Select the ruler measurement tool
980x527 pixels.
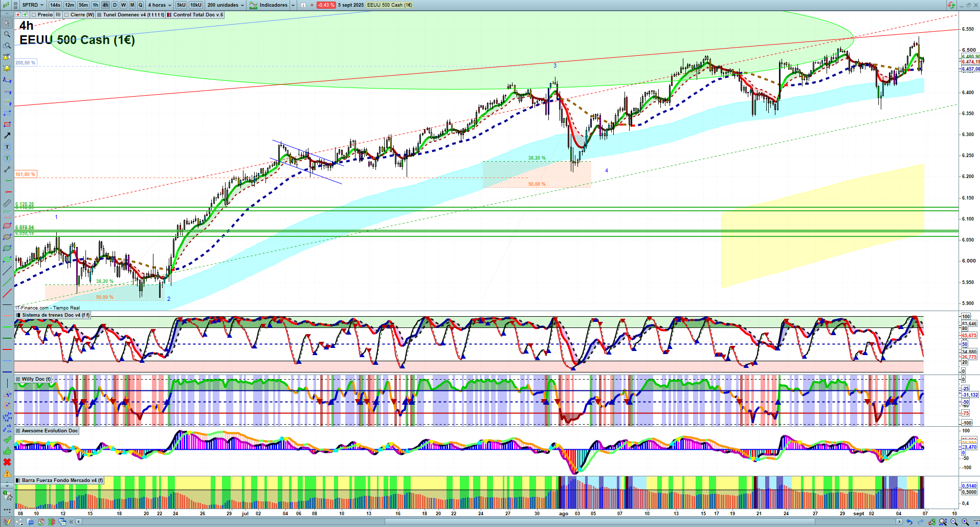[x=7, y=203]
